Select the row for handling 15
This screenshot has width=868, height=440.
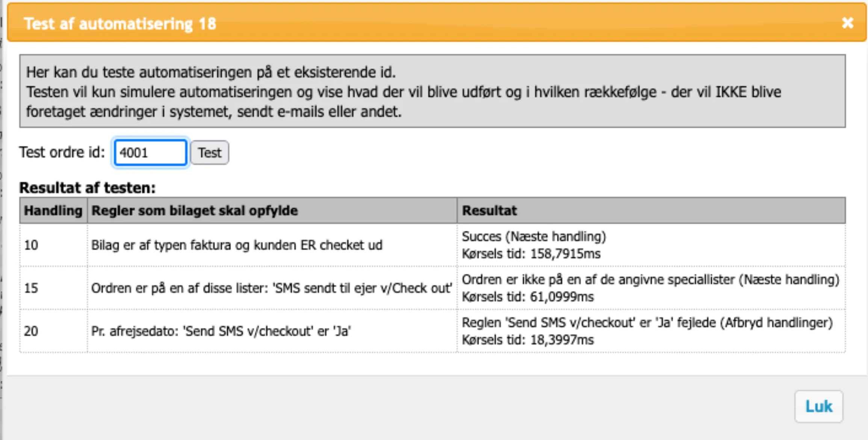[x=32, y=288]
